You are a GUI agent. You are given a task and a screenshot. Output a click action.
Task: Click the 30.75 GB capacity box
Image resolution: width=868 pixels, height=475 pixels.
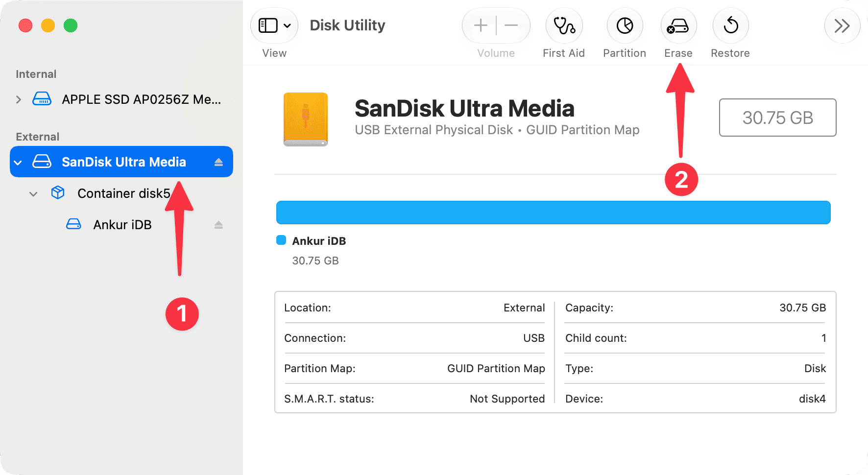[x=777, y=118]
